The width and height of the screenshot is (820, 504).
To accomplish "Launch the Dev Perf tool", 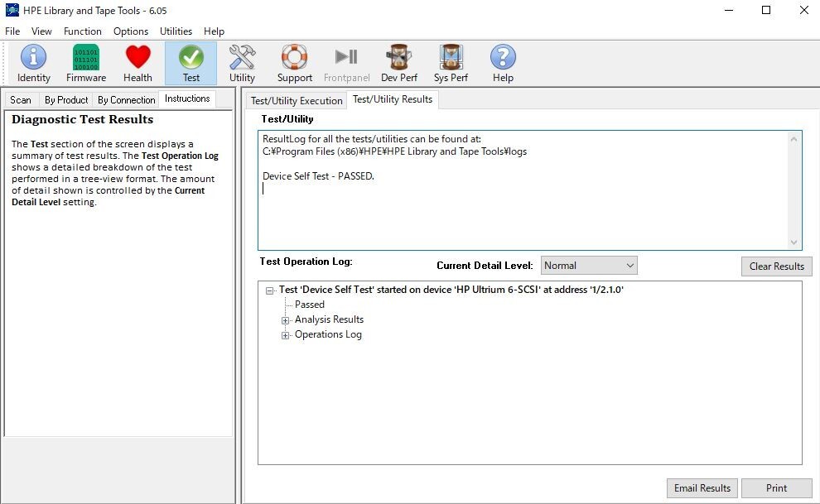I will click(399, 63).
